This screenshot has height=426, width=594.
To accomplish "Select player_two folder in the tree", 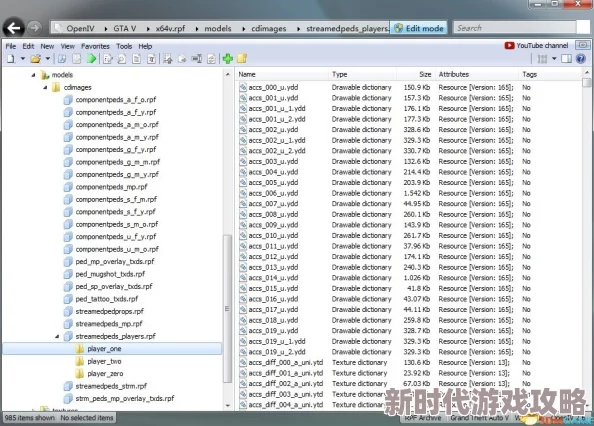I will point(104,361).
